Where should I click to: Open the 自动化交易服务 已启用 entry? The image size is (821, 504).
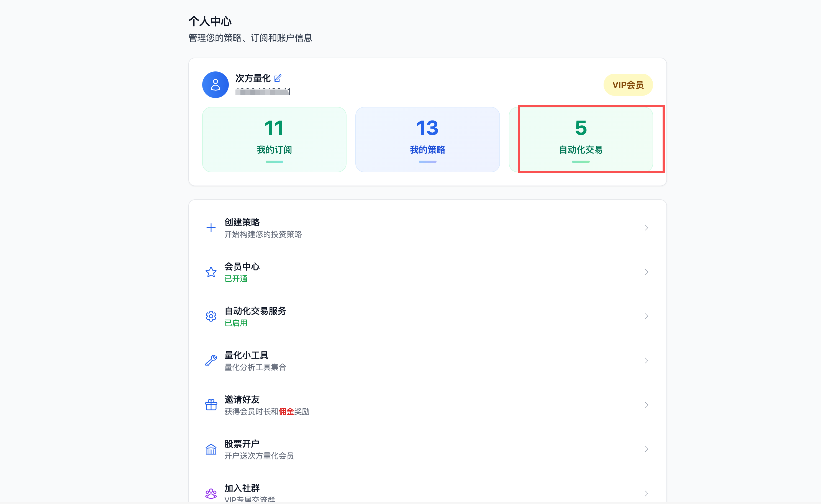[255, 316]
